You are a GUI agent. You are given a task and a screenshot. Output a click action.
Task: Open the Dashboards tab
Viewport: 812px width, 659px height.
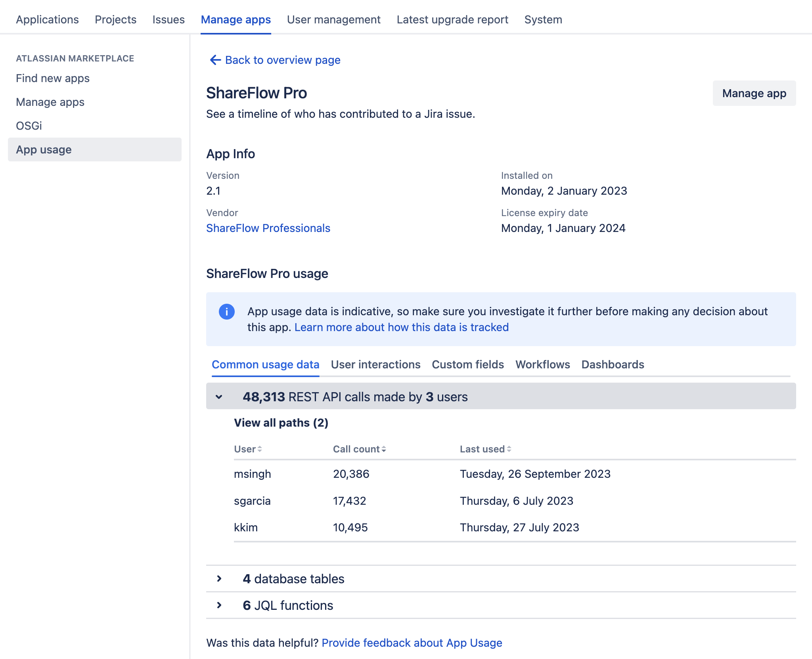click(x=613, y=364)
